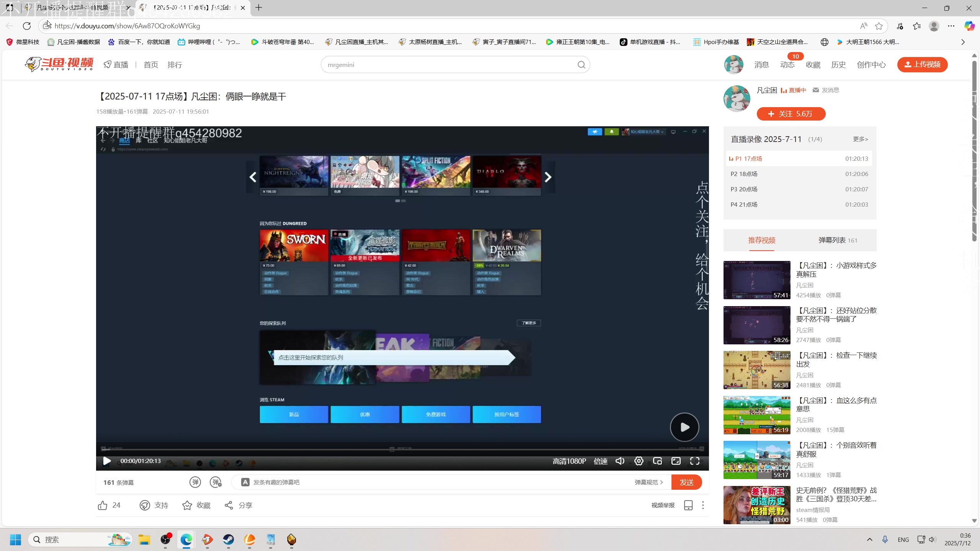
Task: Select P2 18点场 in playlist
Action: click(799, 174)
